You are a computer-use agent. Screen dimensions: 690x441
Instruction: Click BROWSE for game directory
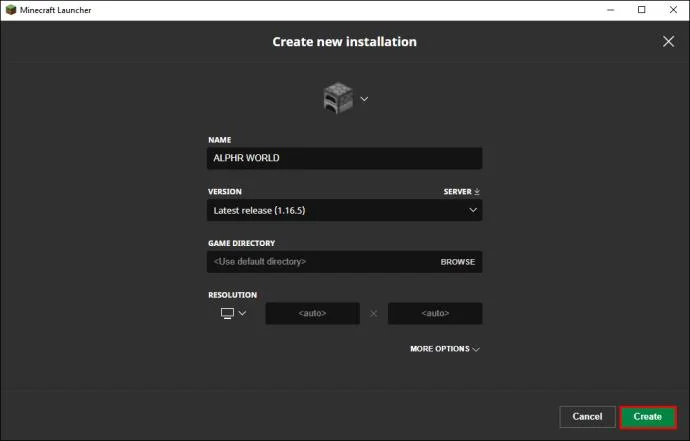tap(458, 262)
